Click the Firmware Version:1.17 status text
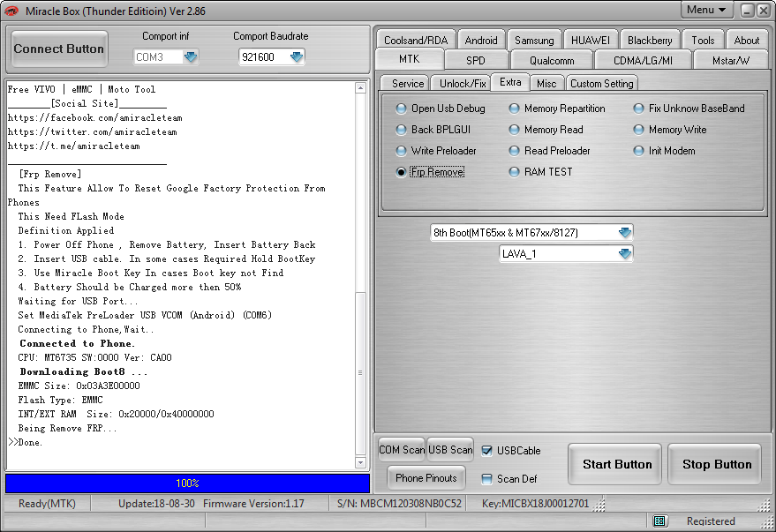The image size is (776, 532). coord(253,503)
